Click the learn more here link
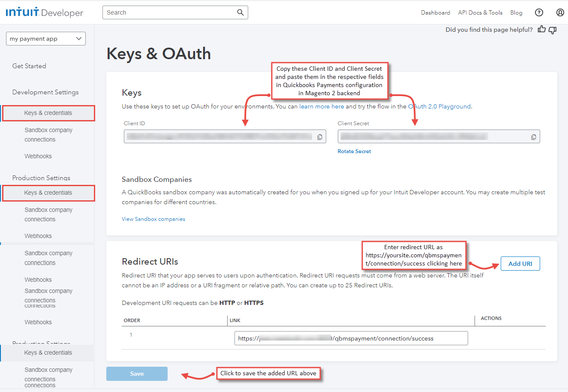Screen dimensions: 568x392 [322, 106]
